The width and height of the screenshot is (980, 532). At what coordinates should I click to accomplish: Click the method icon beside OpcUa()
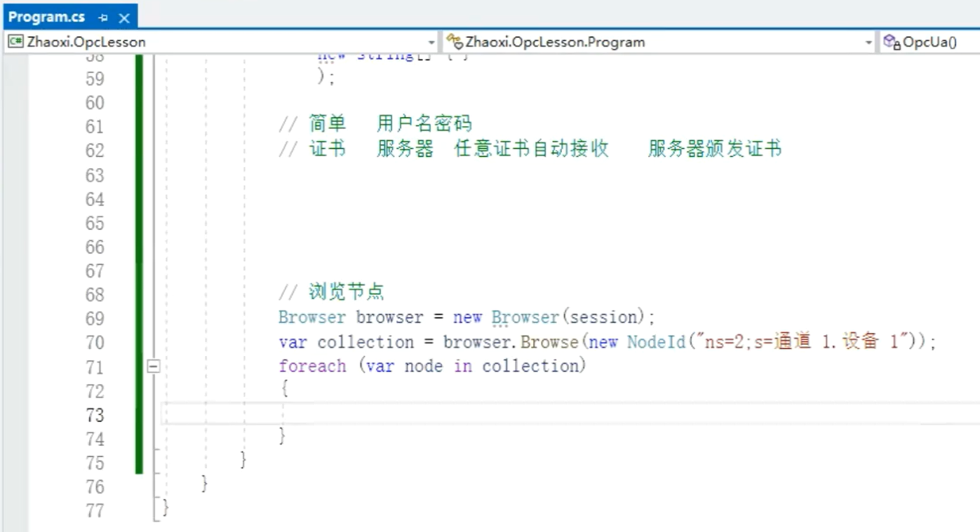(x=892, y=42)
